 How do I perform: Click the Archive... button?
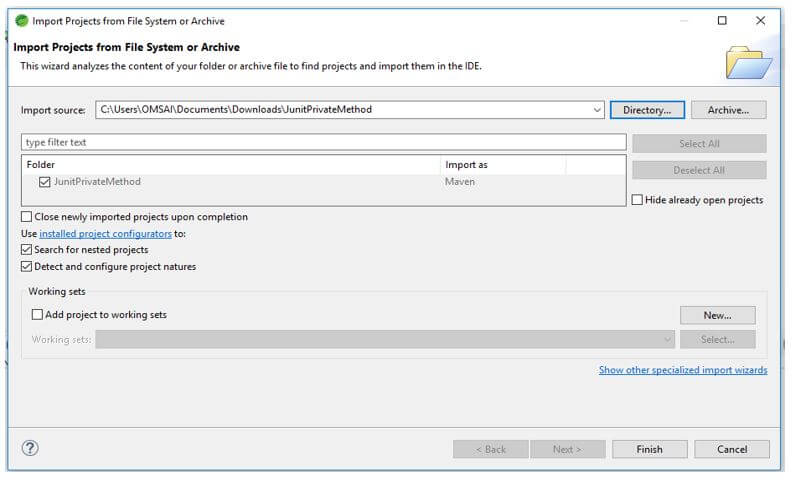click(728, 110)
